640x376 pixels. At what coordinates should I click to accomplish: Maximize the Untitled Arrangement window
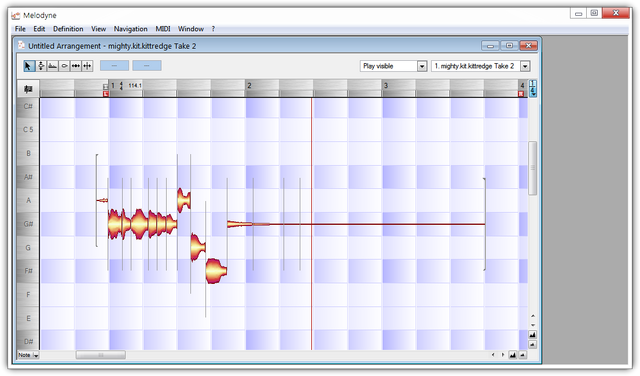509,45
